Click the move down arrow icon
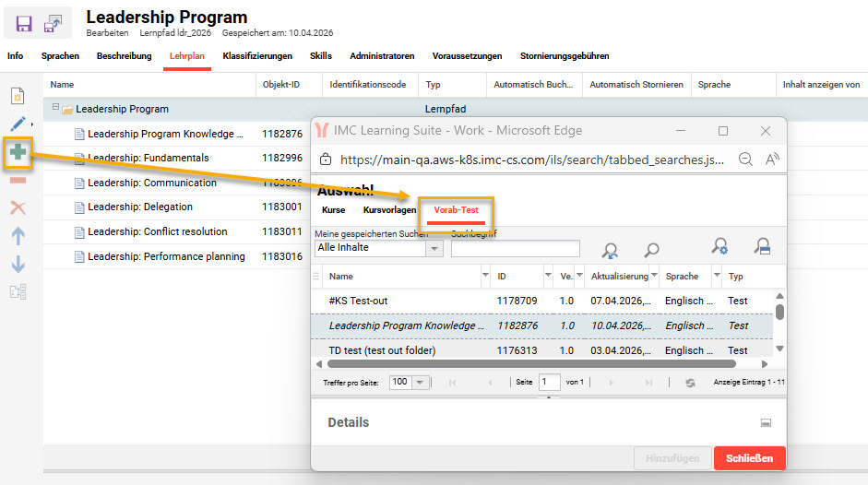 [18, 265]
